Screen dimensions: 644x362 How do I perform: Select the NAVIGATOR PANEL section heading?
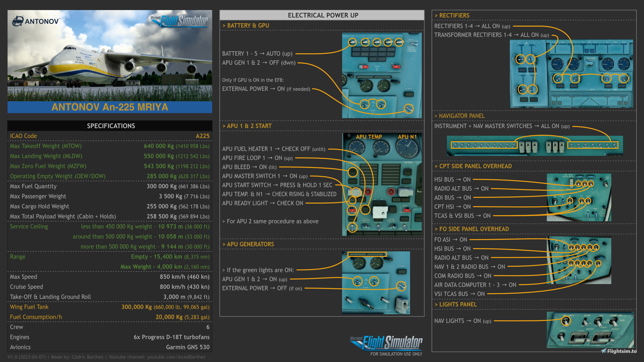(460, 116)
